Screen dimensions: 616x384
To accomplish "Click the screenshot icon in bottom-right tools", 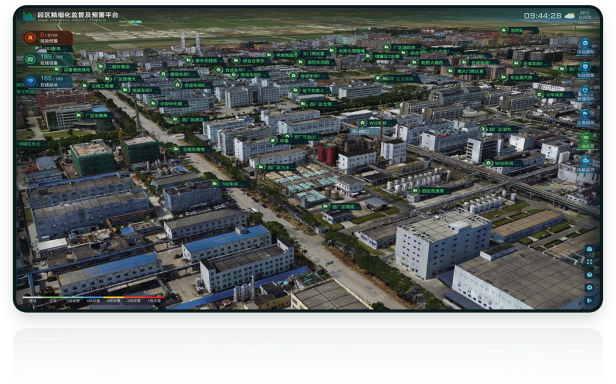I will click(x=589, y=249).
